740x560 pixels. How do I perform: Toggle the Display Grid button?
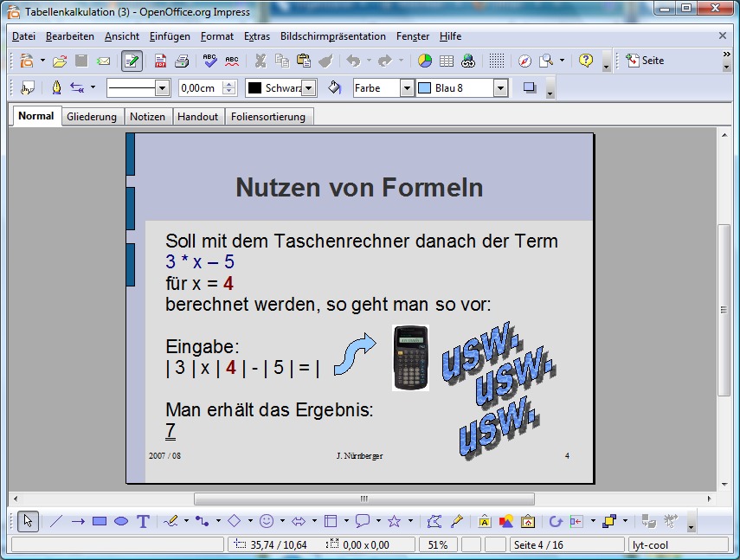tap(496, 61)
